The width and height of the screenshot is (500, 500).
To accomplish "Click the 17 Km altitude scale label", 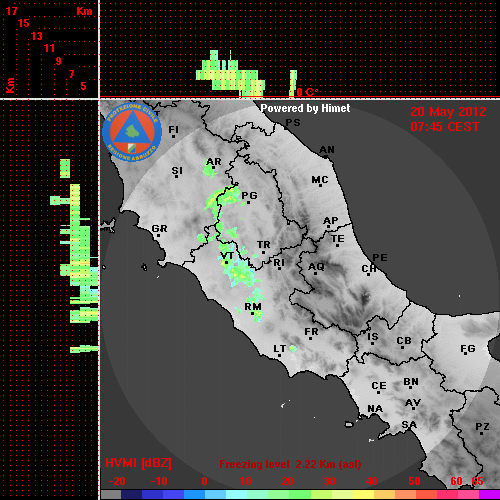I will [11, 11].
